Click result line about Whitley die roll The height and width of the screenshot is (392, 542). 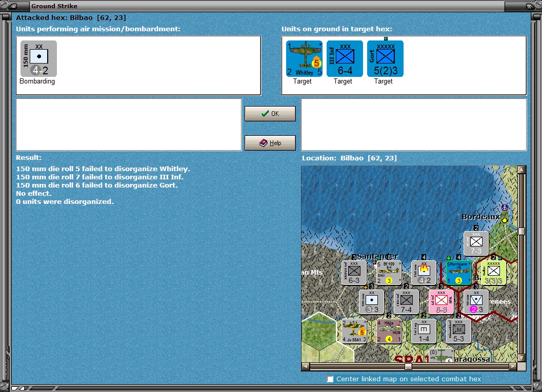(103, 169)
